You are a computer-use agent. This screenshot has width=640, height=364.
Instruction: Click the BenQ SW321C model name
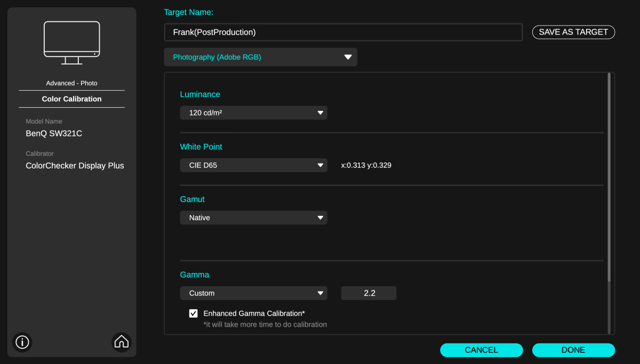[54, 133]
